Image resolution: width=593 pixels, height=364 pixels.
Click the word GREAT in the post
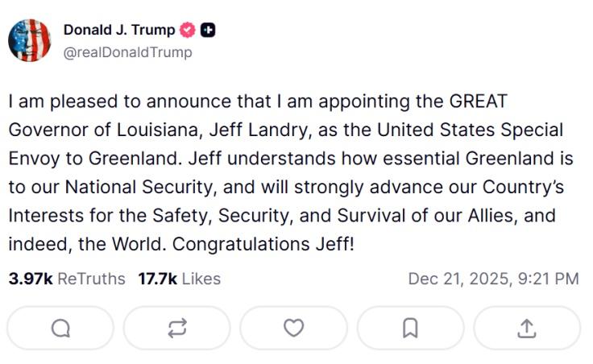[x=479, y=102]
